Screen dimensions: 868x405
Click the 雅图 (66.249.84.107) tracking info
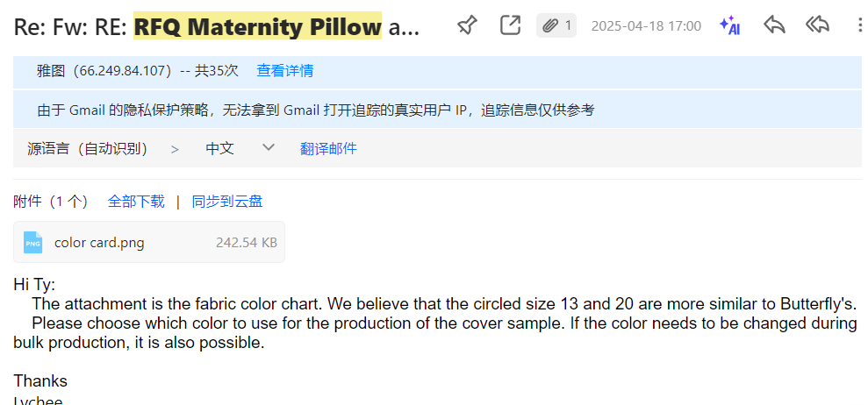click(x=104, y=71)
